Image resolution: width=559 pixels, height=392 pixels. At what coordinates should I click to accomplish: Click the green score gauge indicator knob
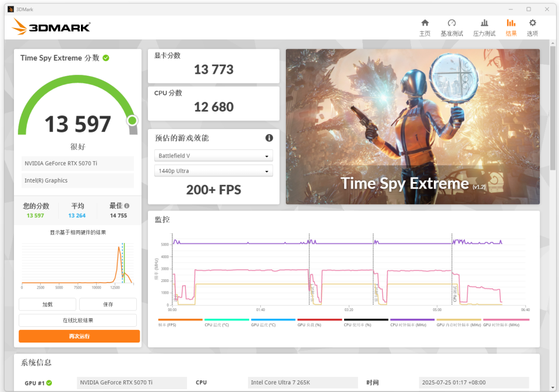[x=132, y=121]
